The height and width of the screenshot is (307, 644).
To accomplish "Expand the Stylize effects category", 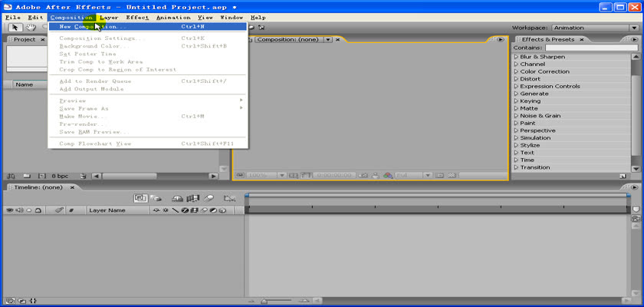I will tap(516, 146).
